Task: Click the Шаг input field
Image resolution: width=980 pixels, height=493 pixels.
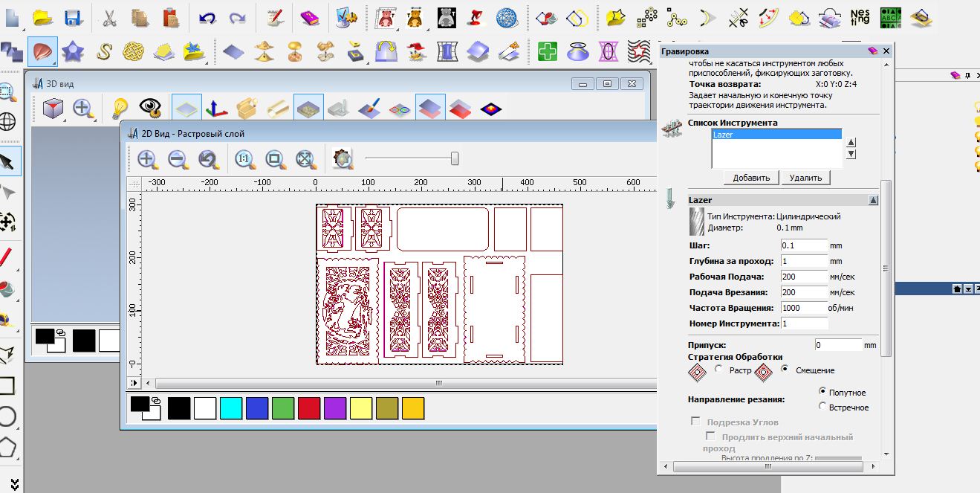Action: [804, 245]
